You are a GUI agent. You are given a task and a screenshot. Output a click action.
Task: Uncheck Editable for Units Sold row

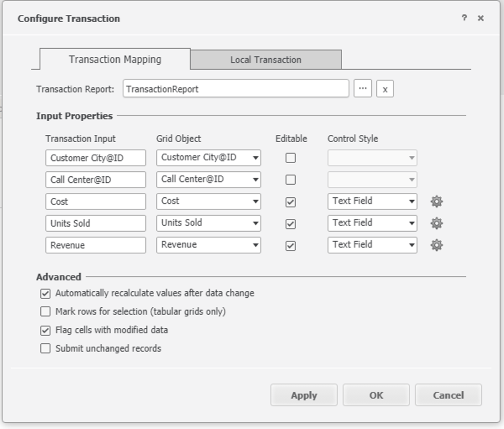290,224
